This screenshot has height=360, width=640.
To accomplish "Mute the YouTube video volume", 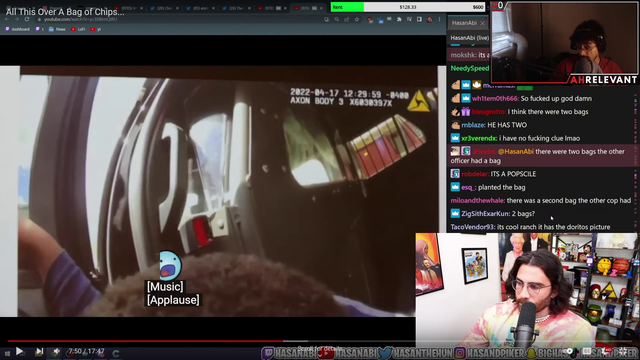I will click(x=56, y=351).
